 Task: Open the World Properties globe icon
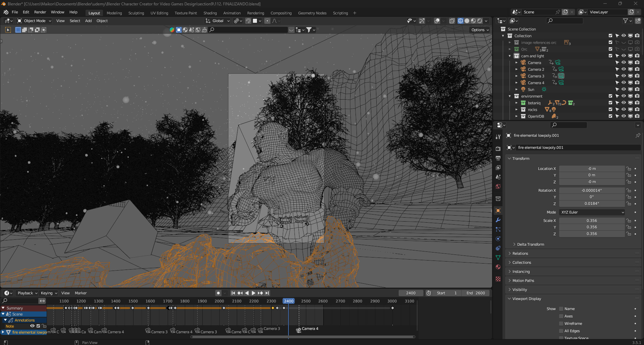tap(498, 186)
